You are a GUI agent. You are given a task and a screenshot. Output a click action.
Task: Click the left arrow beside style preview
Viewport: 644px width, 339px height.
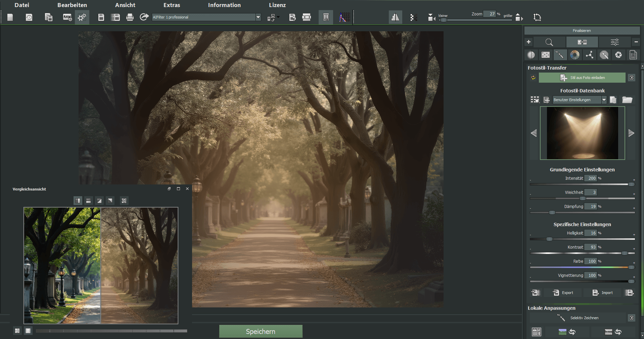(534, 133)
